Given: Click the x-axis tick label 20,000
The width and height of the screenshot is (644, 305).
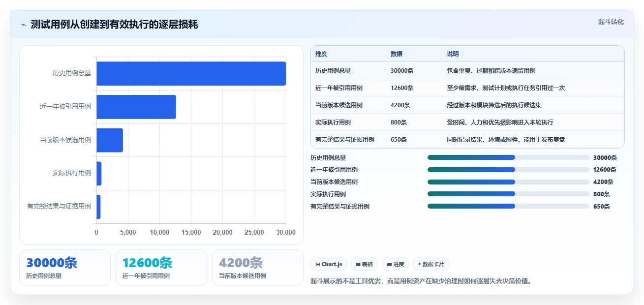Looking at the screenshot, I should tap(223, 232).
